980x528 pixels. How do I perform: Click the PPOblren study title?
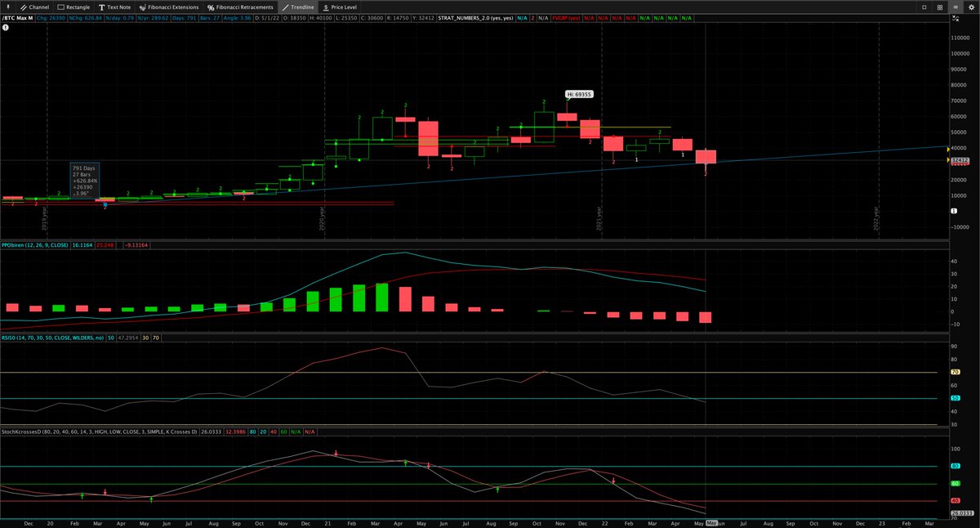click(x=37, y=244)
